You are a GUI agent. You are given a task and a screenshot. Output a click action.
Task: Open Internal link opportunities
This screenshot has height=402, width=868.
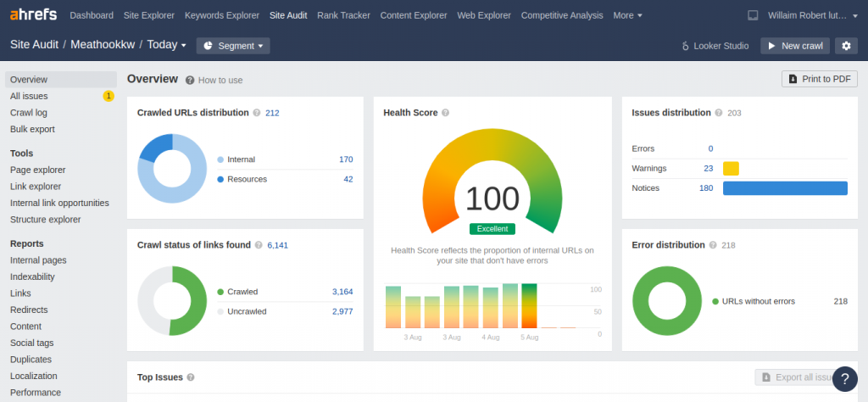coord(61,204)
